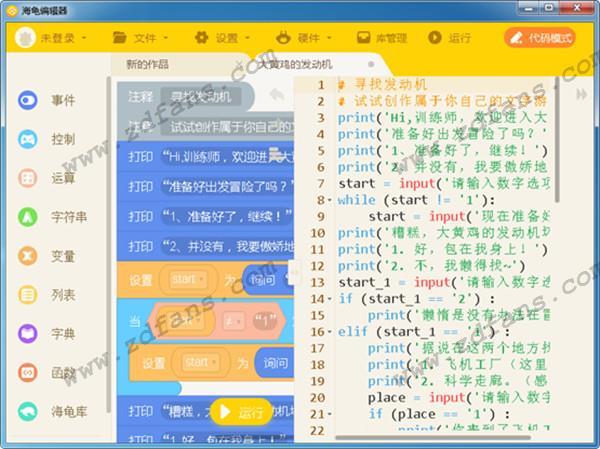Open the 事件 block category
Screen dimensions: 600x449
point(46,100)
